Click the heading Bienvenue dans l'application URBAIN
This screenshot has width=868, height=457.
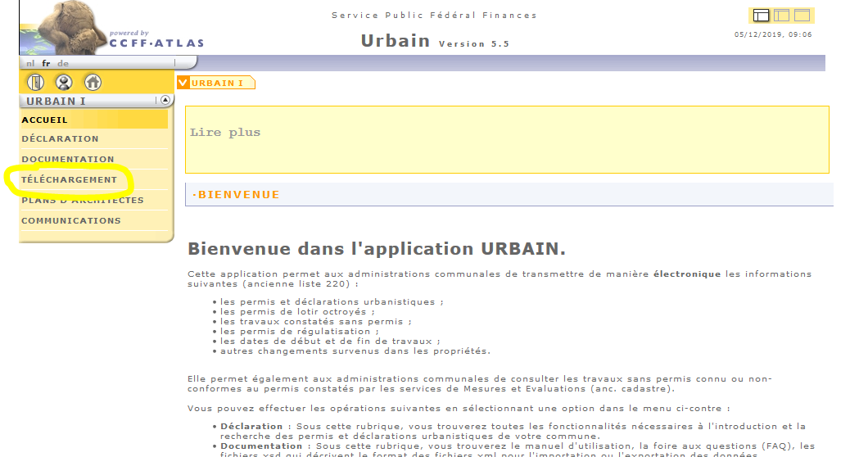377,249
